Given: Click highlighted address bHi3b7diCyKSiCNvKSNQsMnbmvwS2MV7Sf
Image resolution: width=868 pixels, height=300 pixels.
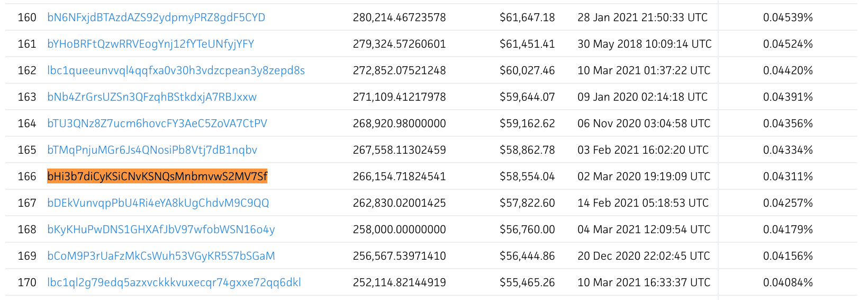Looking at the screenshot, I should coord(157,177).
